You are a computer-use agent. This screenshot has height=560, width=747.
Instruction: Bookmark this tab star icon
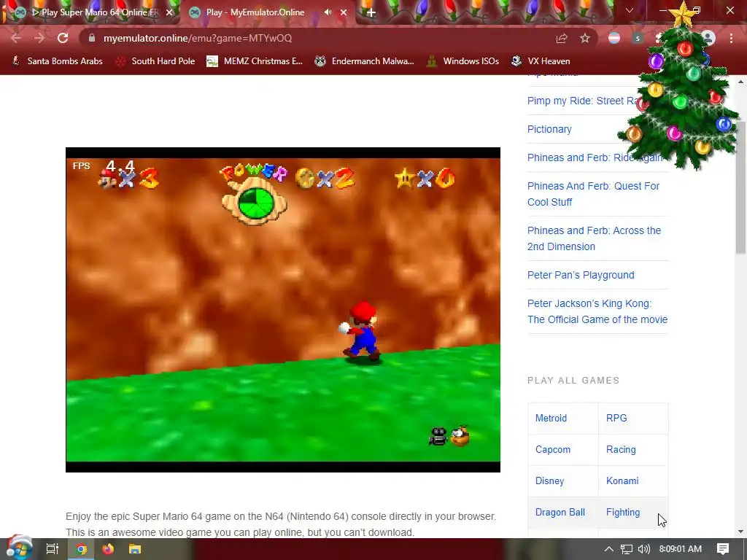coord(585,38)
